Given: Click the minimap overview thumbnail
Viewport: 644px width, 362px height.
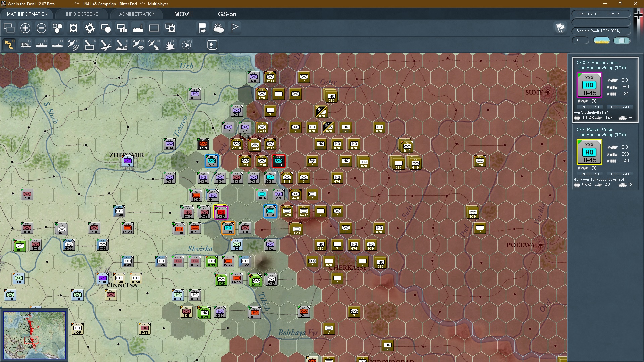Looking at the screenshot, I should pyautogui.click(x=35, y=335).
